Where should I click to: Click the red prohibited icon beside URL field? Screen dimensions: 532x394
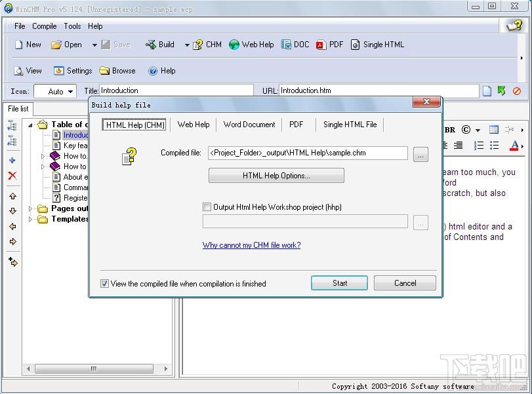(x=517, y=91)
